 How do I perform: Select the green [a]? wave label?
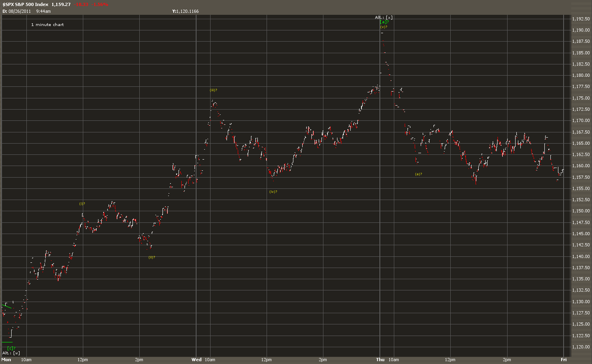pos(384,22)
